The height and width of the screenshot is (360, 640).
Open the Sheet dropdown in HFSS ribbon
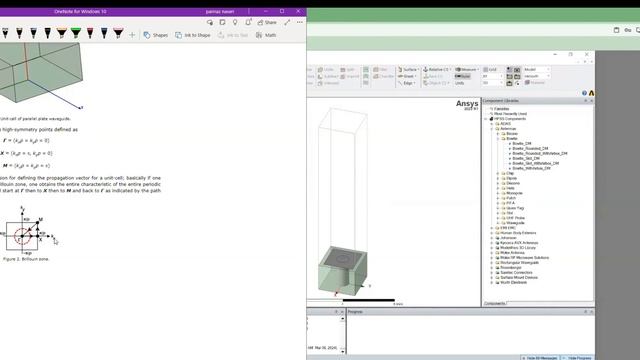tap(407, 76)
